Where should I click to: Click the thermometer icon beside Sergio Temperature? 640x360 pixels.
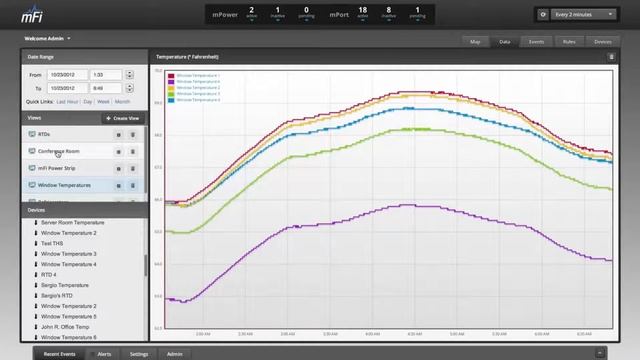tap(36, 285)
